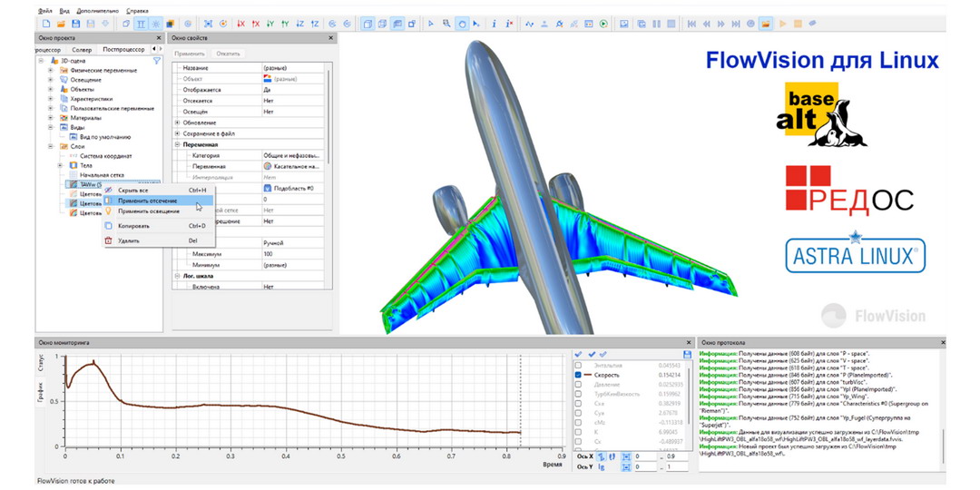
Task: Enable the Cx variable checkbox
Action: 578,442
